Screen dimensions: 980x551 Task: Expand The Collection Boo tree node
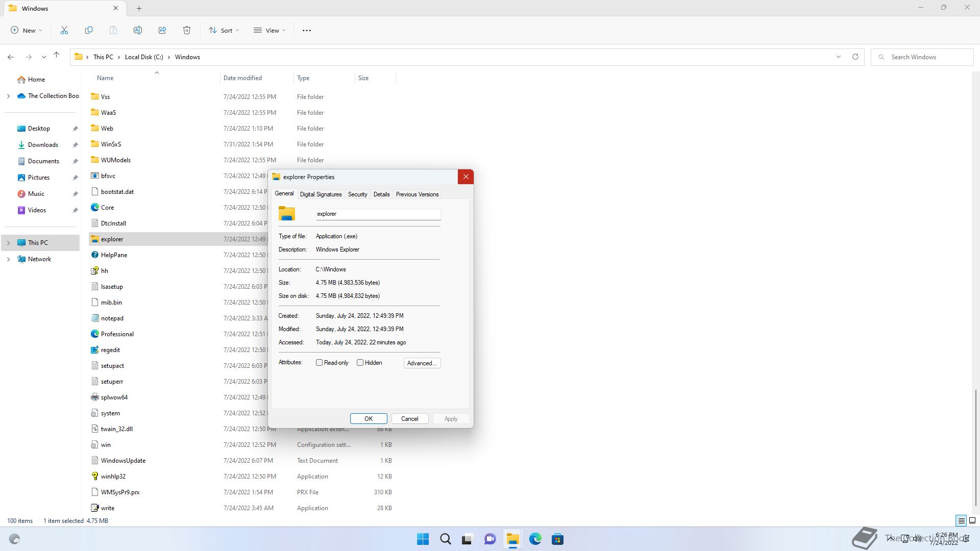click(x=8, y=96)
